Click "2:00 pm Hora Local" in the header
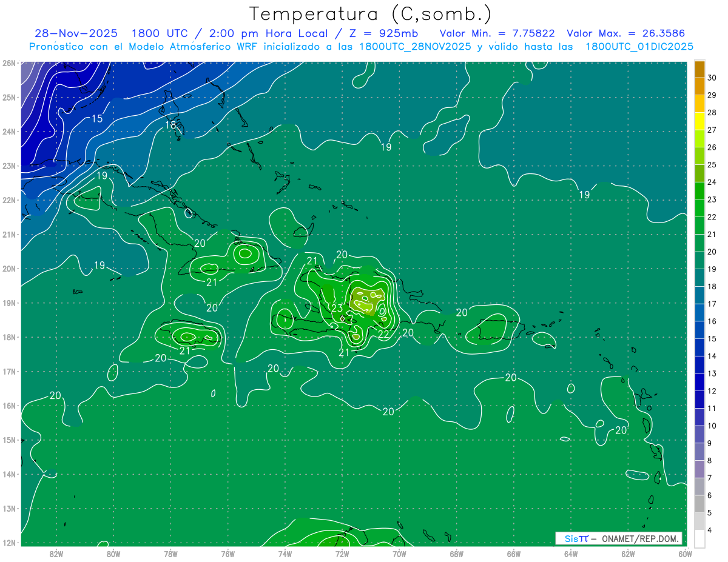The width and height of the screenshot is (728, 562). coord(269,33)
